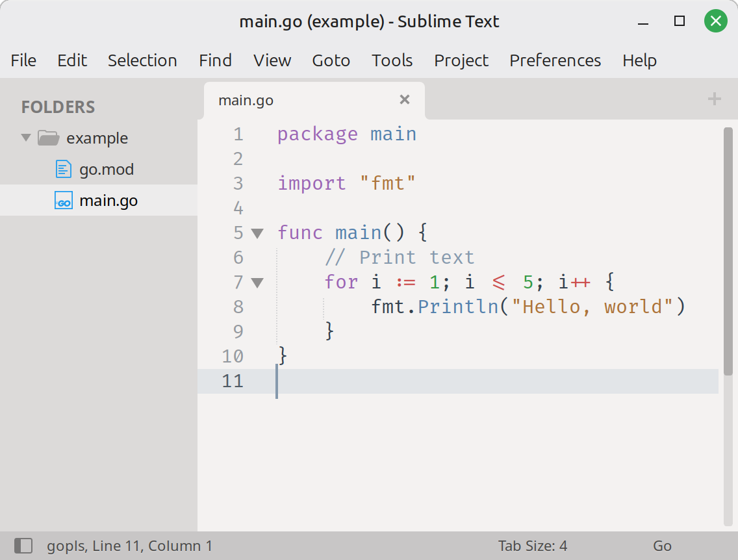
Task: Open the Find menu
Action: [x=215, y=60]
